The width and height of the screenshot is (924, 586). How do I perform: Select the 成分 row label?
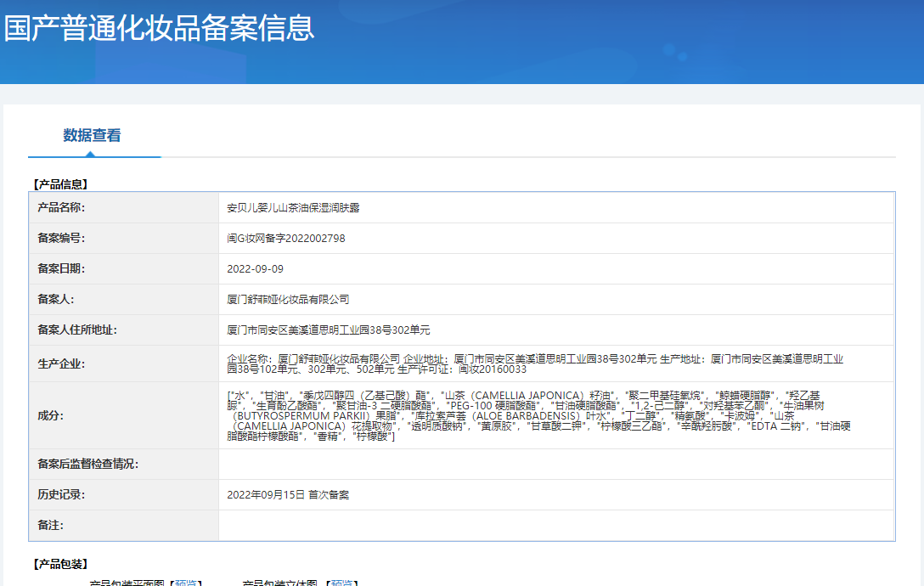(50, 415)
